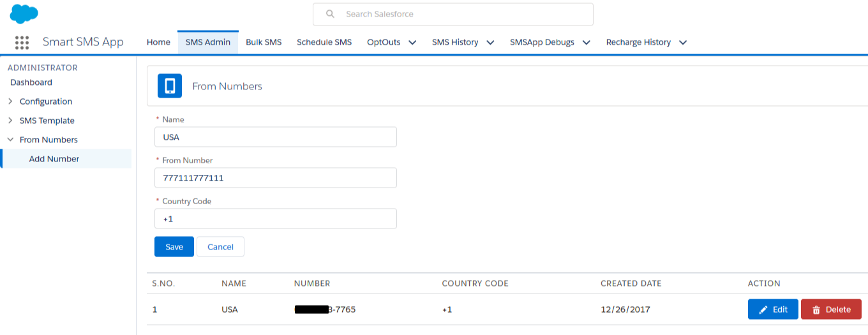Select From Numbers in the sidebar
This screenshot has height=335, width=868.
click(x=49, y=140)
